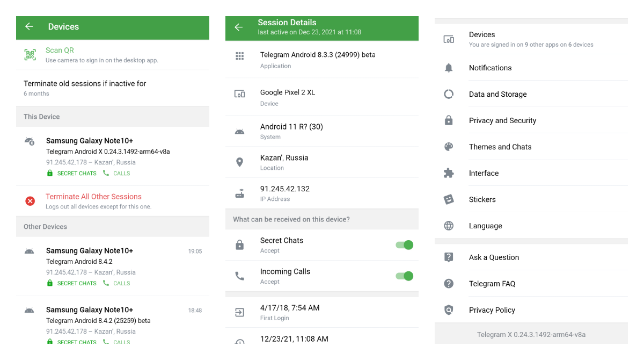Click Android icon of 19:05 session
The width and height of the screenshot is (644, 360).
click(x=30, y=251)
